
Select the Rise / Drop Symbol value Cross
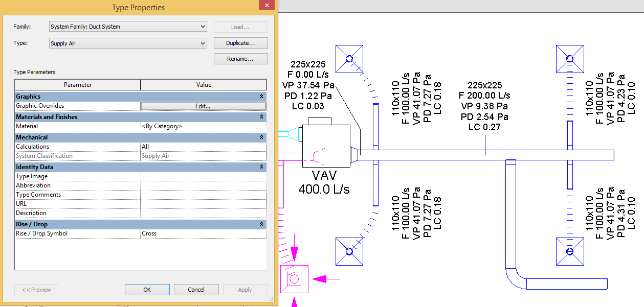pyautogui.click(x=203, y=232)
